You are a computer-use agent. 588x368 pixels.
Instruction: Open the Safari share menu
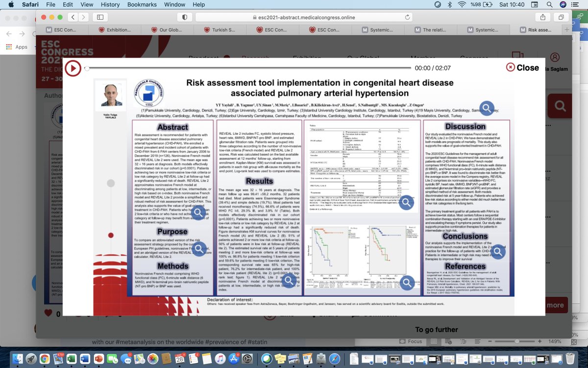click(543, 17)
